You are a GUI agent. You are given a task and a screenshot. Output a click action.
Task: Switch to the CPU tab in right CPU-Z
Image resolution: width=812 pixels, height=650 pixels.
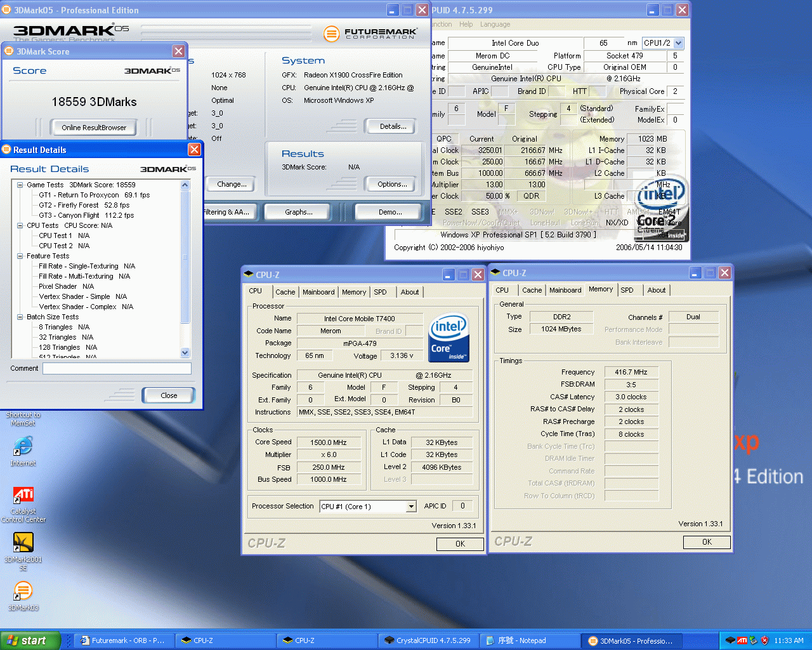pyautogui.click(x=502, y=290)
